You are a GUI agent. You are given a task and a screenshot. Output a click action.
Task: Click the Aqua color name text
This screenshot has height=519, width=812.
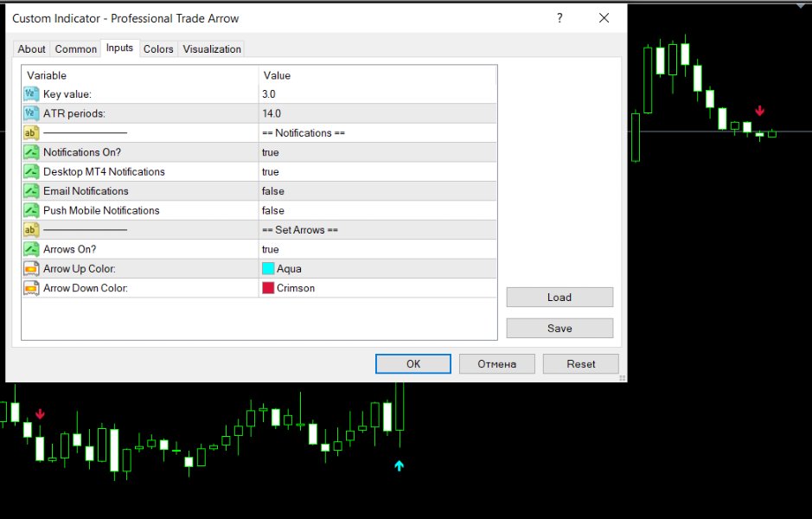click(289, 268)
